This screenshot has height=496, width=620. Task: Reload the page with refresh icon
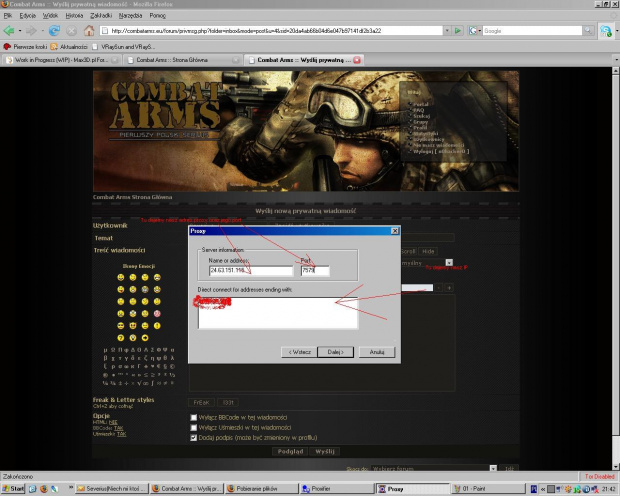tap(54, 30)
